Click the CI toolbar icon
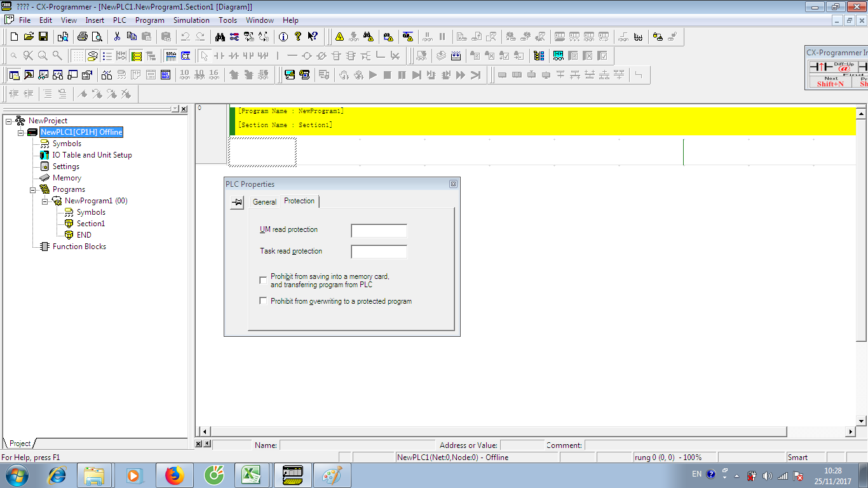This screenshot has width=868, height=488. (x=186, y=56)
